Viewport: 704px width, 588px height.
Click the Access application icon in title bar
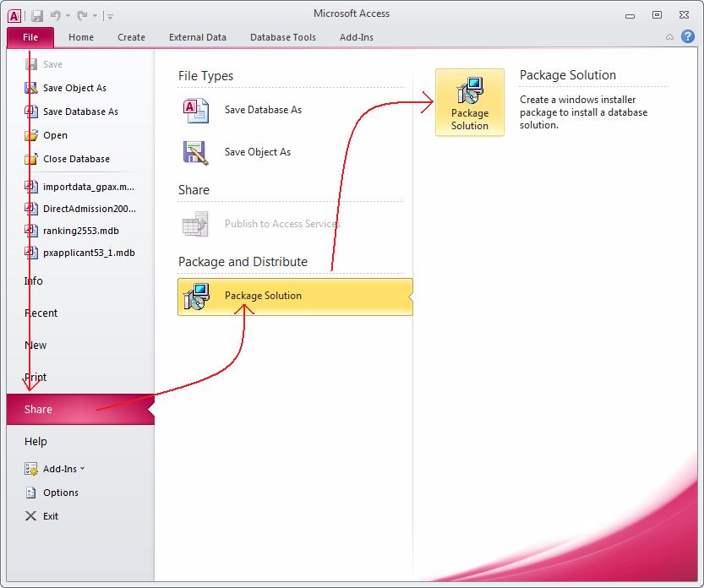click(14, 16)
